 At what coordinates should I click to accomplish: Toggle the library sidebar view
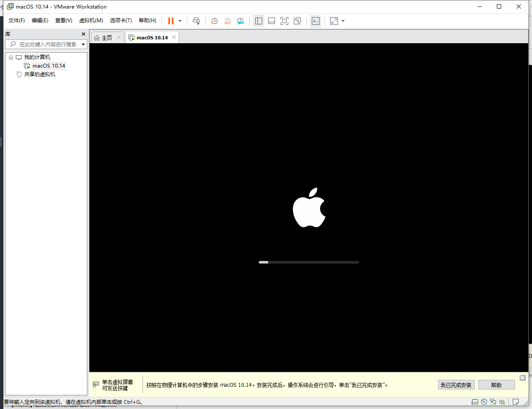(259, 21)
